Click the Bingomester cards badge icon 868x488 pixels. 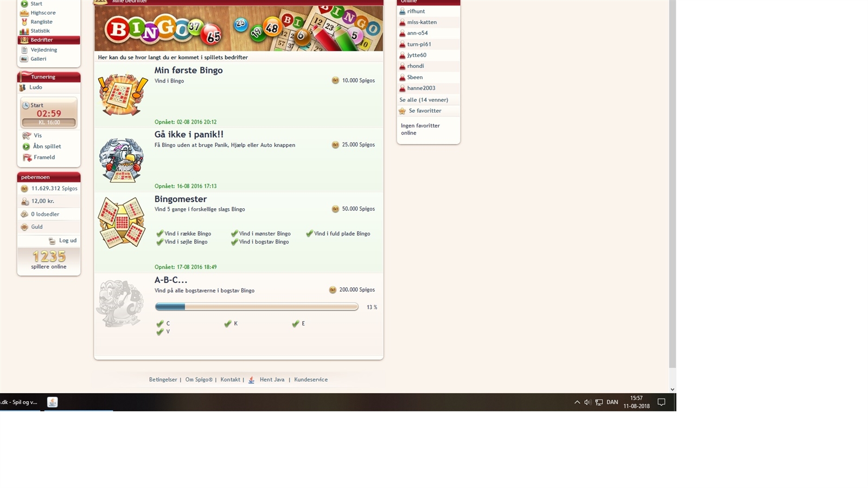pos(122,222)
